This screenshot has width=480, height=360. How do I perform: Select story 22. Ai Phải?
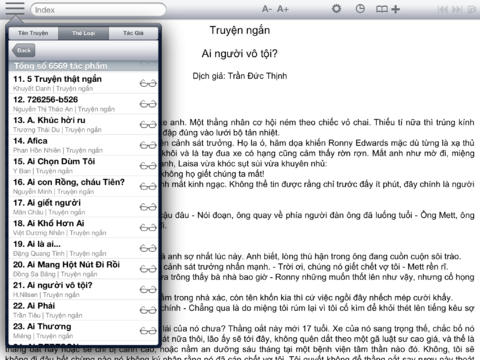(83, 310)
